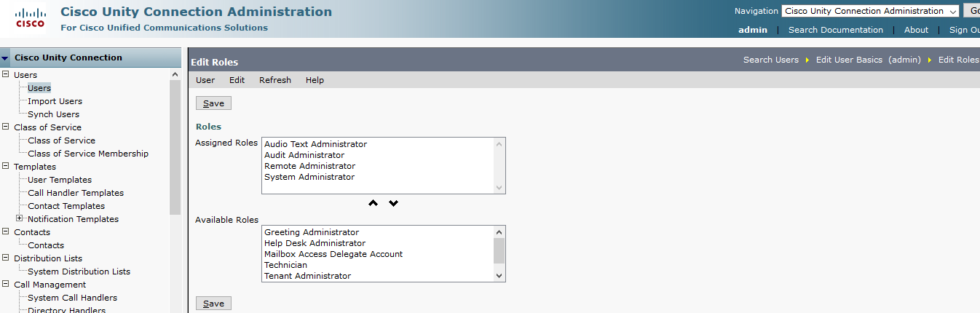Select Audit Administrator assigned role
Screen dimensions: 980x313
coord(304,155)
